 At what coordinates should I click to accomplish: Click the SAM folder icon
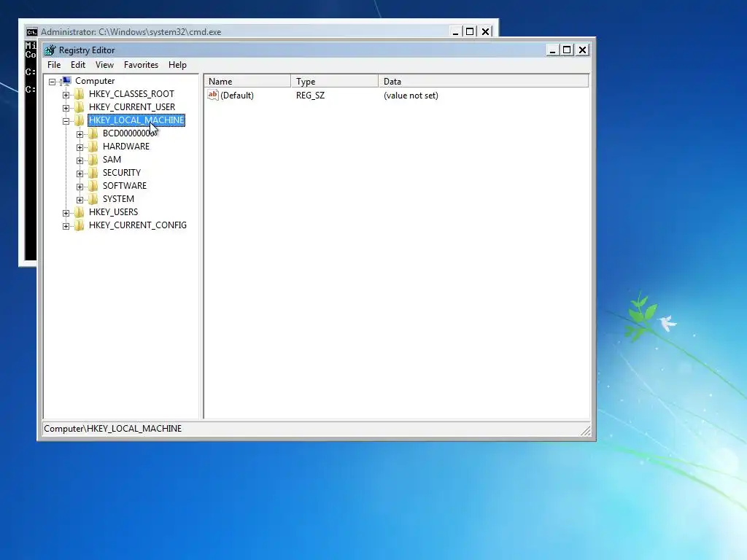[93, 160]
